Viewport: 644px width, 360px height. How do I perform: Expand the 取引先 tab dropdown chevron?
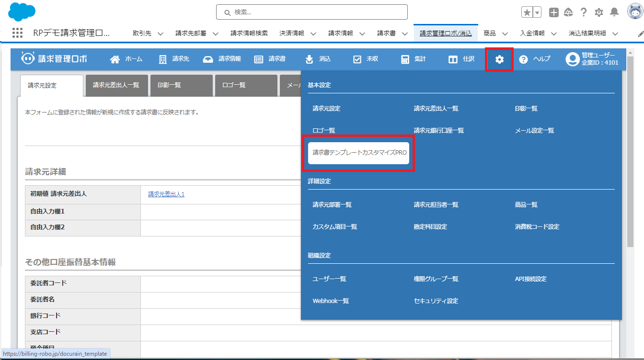[161, 34]
